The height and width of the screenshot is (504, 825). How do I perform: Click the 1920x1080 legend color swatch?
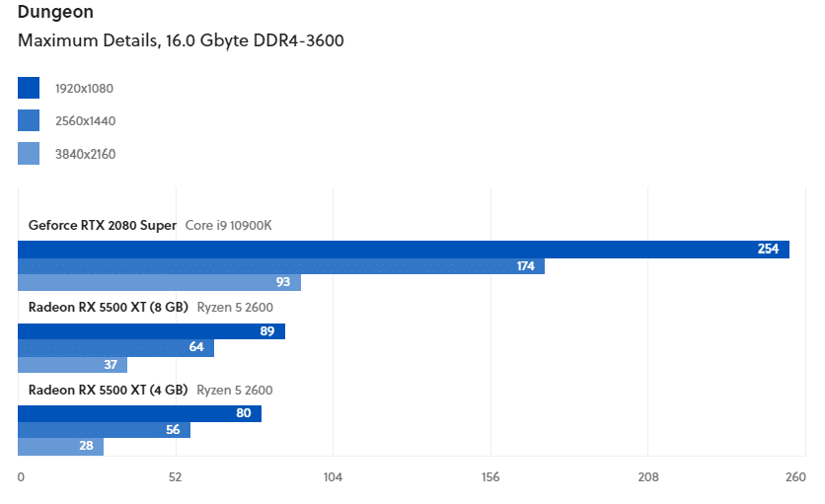tap(29, 88)
